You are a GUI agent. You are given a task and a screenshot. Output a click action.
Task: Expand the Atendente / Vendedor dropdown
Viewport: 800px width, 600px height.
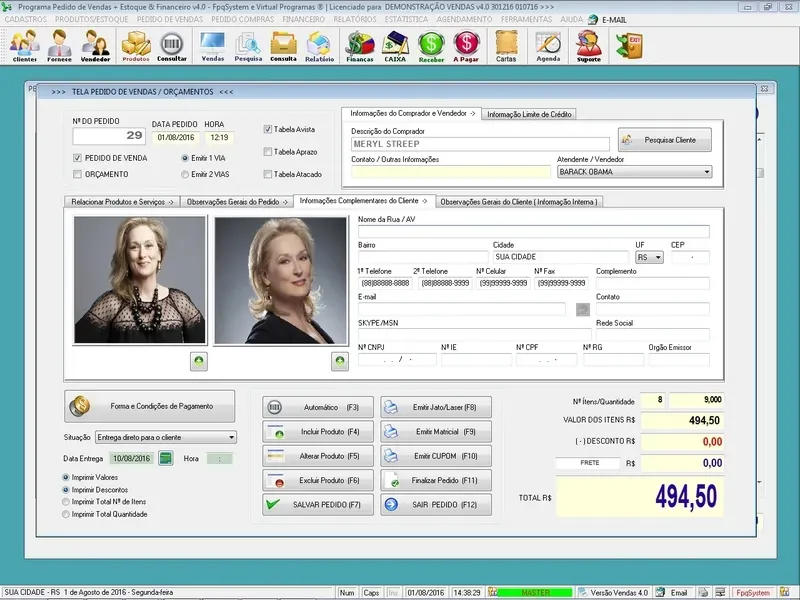point(707,172)
